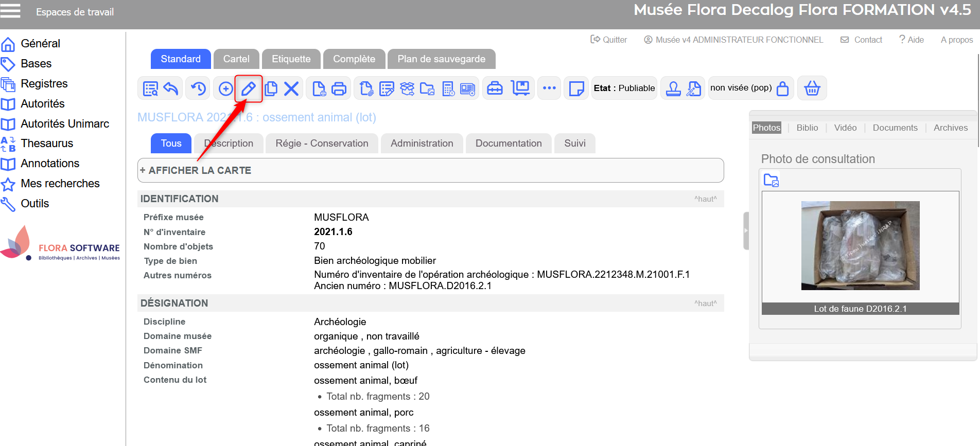Open the Régie - Conservation tab
980x446 pixels.
tap(322, 144)
